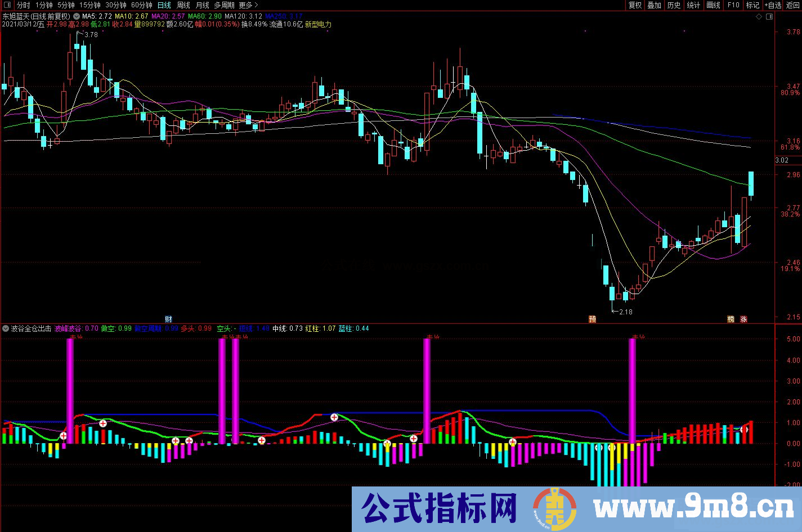Open the 叠加 overlay function
Image resolution: width=802 pixels, height=532 pixels.
653,5
